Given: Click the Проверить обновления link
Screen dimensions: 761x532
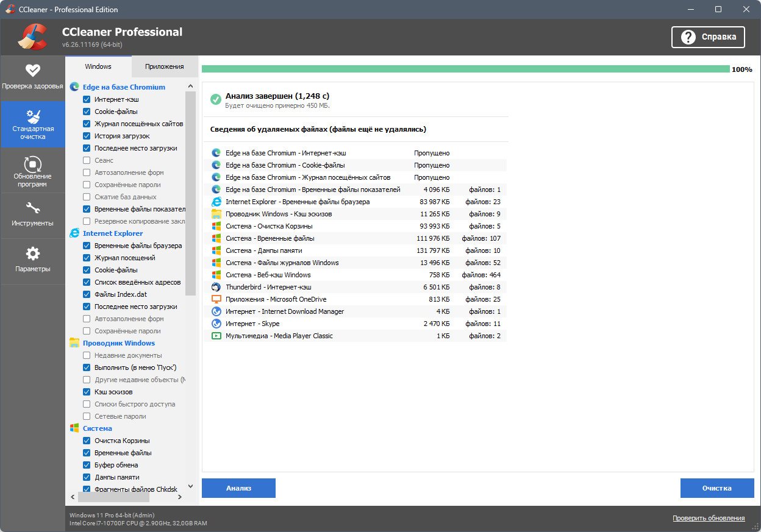Looking at the screenshot, I should 708,518.
